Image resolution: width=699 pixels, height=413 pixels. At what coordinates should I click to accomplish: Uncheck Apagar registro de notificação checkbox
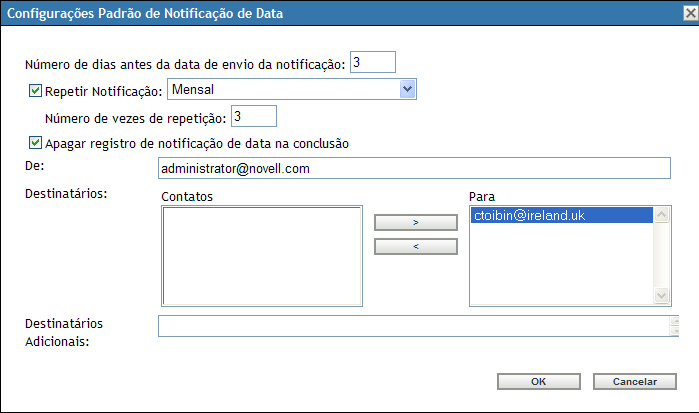click(x=36, y=142)
